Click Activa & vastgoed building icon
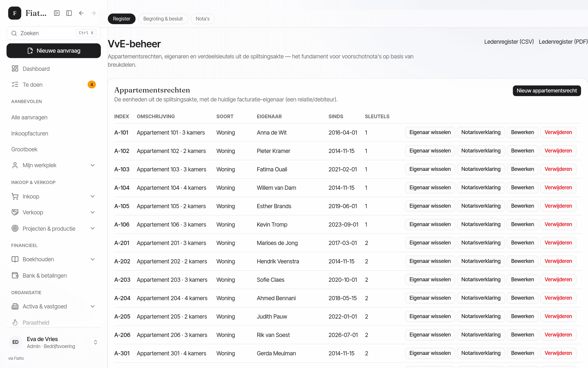 coord(15,306)
